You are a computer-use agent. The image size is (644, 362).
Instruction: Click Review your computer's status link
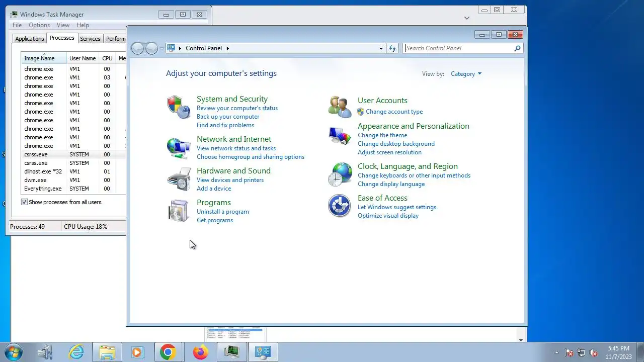[x=237, y=108]
